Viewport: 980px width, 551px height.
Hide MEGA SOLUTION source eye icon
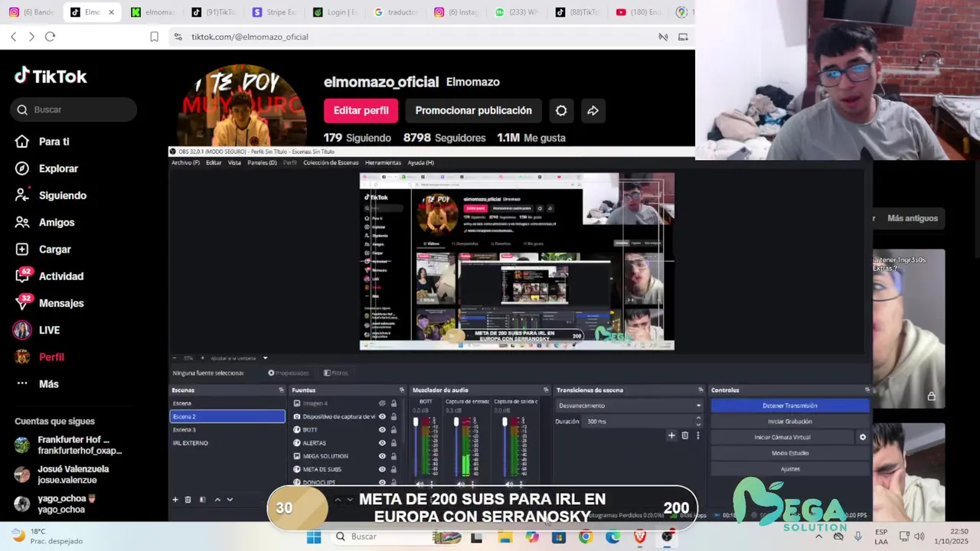click(382, 455)
